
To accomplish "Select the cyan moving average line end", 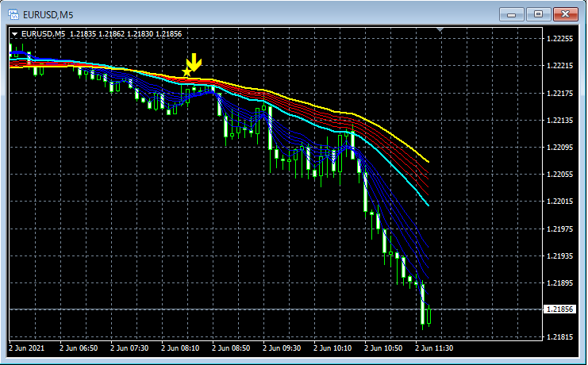I will (428, 205).
